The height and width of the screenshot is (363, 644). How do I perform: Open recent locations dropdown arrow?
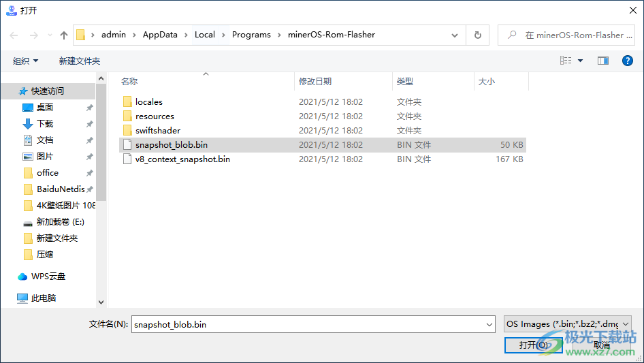(x=50, y=35)
